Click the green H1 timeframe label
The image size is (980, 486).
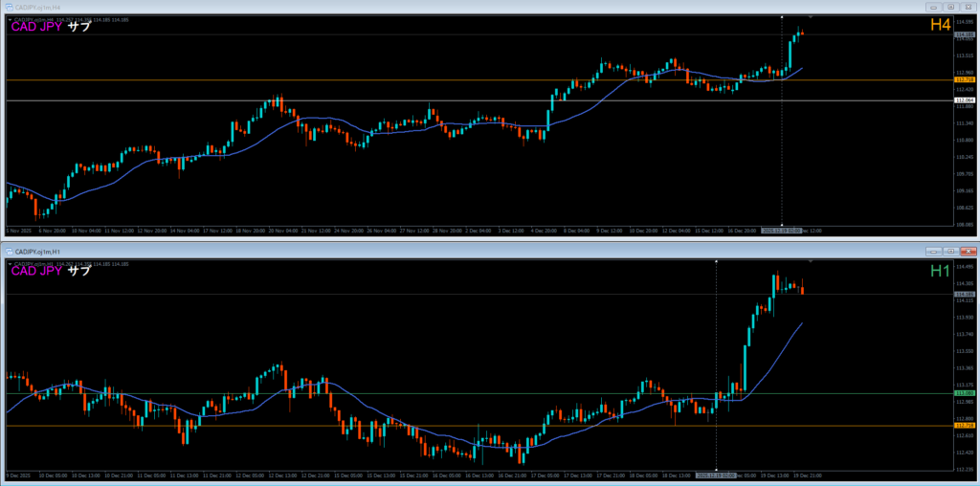coord(940,271)
